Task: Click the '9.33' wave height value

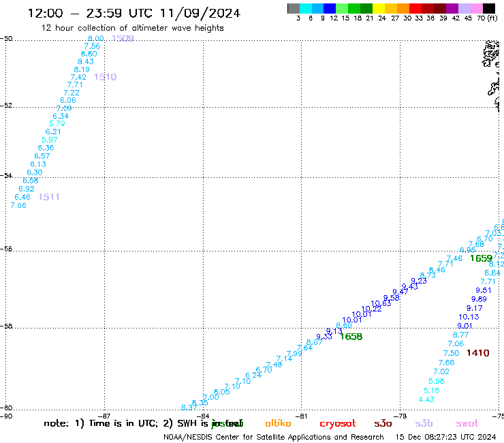Action: (x=324, y=337)
